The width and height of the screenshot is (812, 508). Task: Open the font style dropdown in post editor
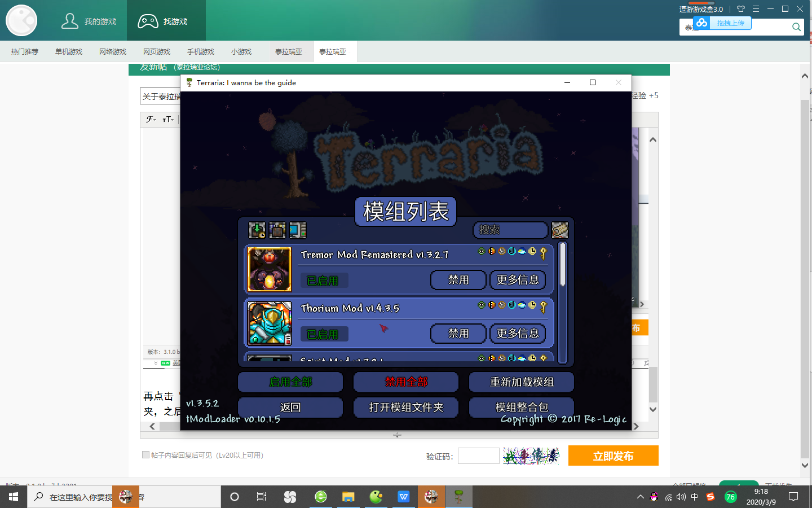pos(151,119)
